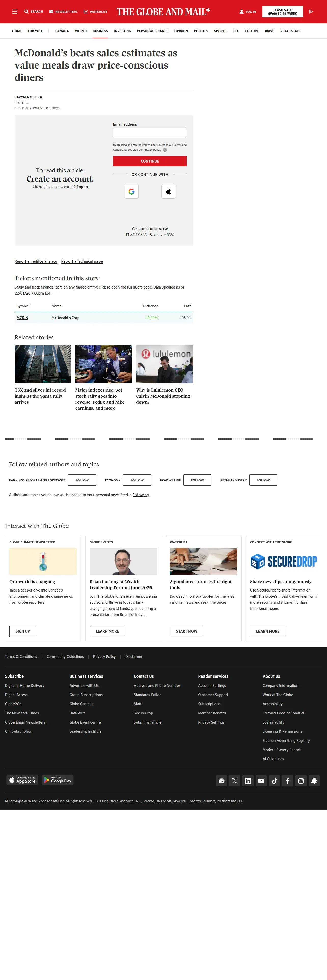Click the play icon in header
327x980 pixels.
coord(311,12)
